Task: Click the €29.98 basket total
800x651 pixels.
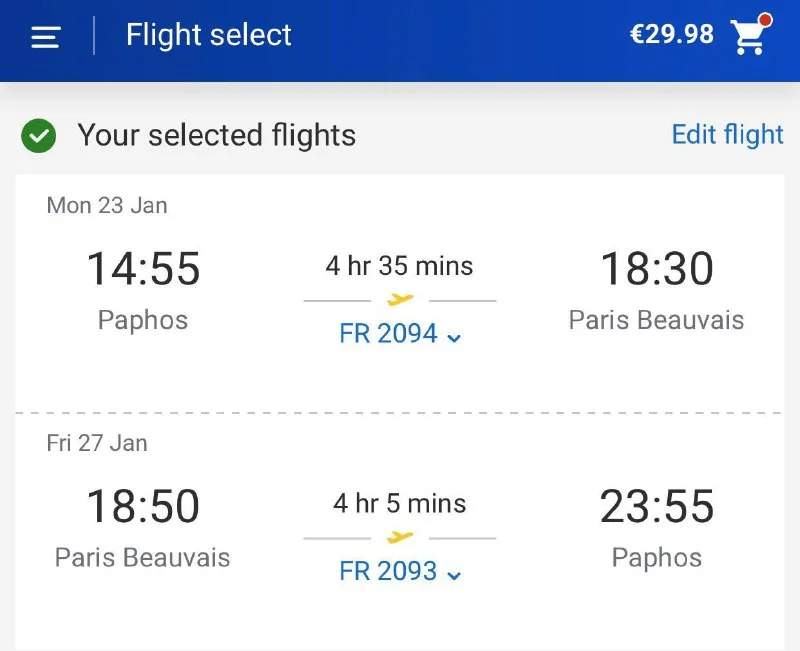Action: pos(671,35)
